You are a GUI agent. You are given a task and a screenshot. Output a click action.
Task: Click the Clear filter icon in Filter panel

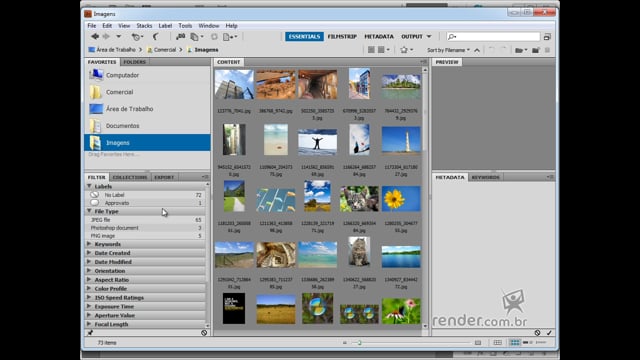(x=204, y=333)
